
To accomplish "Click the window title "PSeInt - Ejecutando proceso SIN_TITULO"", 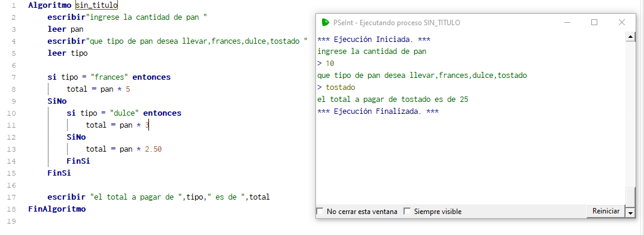I will (x=397, y=23).
